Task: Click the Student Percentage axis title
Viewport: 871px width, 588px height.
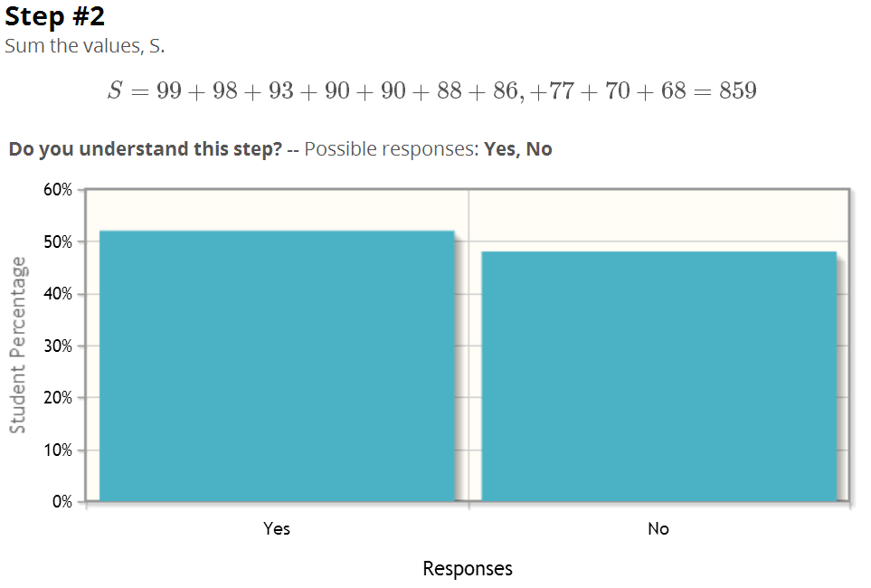Action: coord(18,345)
